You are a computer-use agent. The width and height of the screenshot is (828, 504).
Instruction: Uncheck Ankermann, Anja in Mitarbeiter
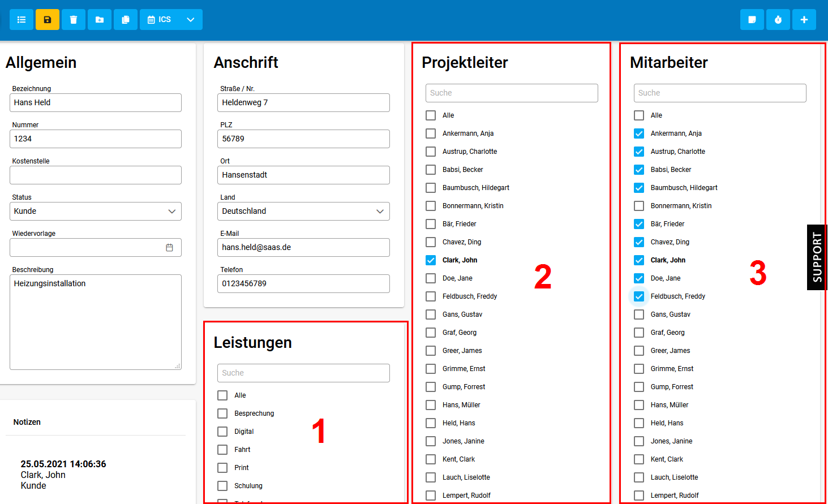639,133
